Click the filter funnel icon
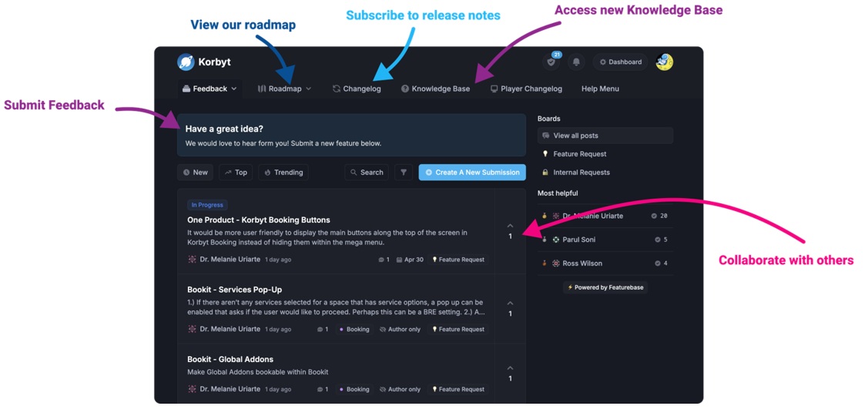The image size is (868, 416). [404, 173]
